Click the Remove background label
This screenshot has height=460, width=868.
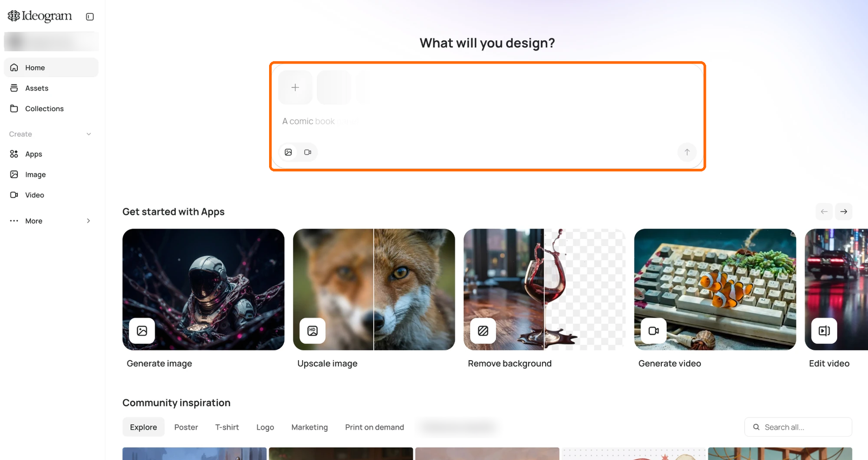pos(509,364)
